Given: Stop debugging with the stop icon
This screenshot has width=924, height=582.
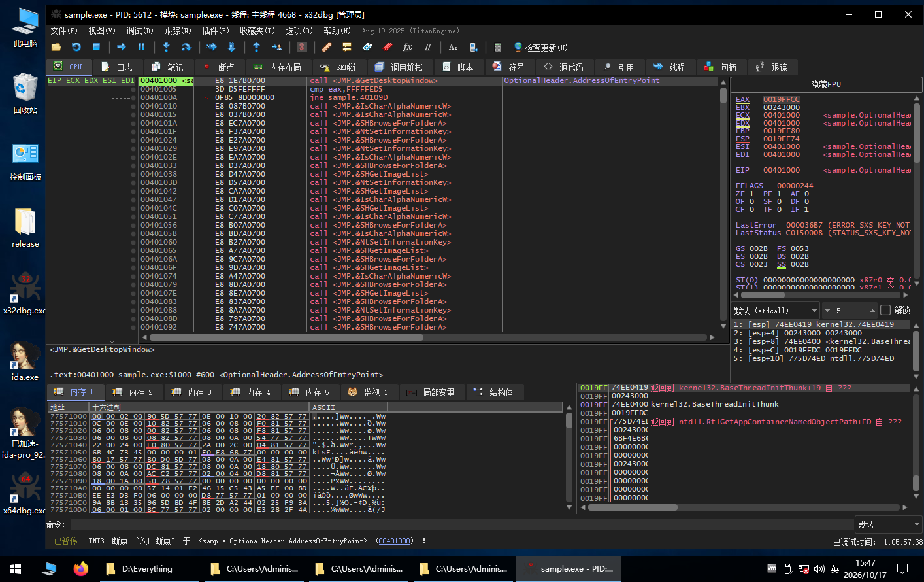Looking at the screenshot, I should point(96,47).
